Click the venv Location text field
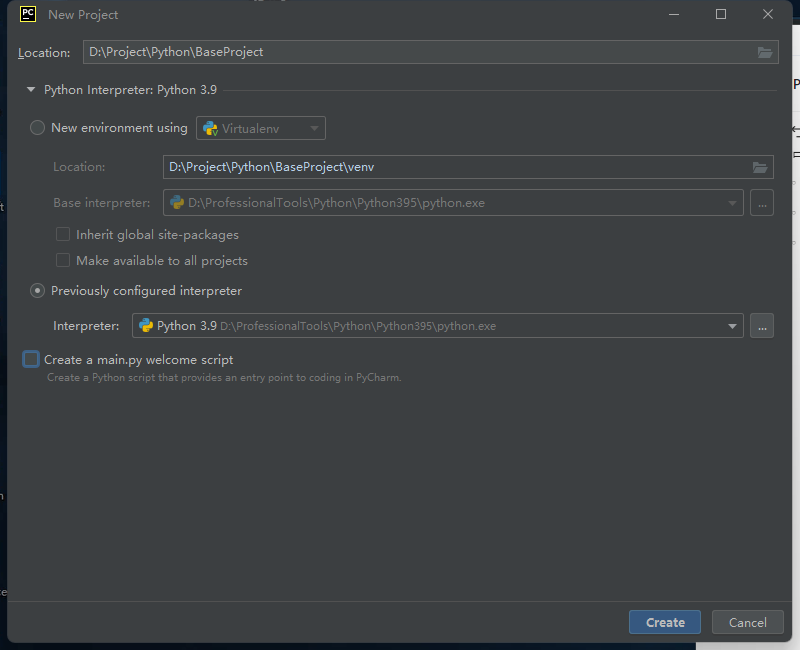The width and height of the screenshot is (800, 650). (468, 167)
